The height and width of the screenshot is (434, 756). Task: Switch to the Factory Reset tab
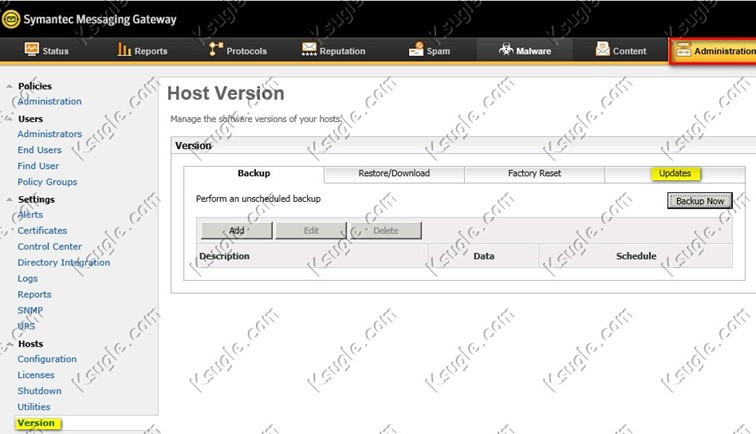[x=534, y=174]
